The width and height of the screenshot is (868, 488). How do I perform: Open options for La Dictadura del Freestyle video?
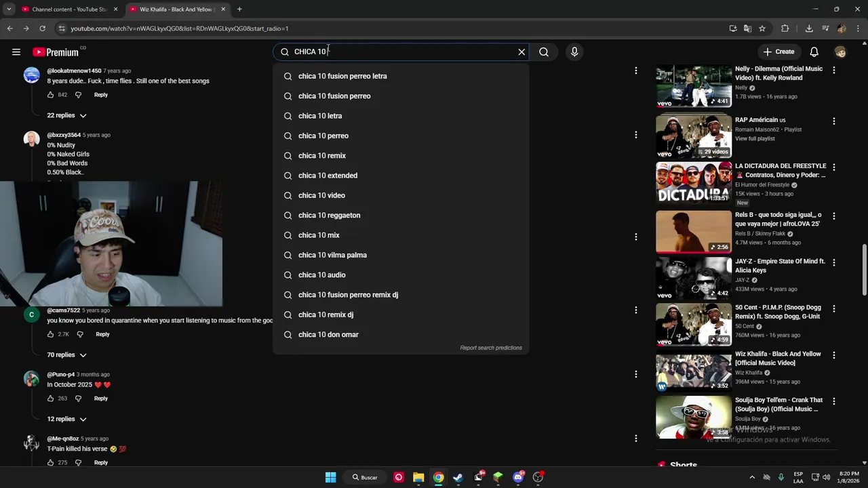(834, 167)
